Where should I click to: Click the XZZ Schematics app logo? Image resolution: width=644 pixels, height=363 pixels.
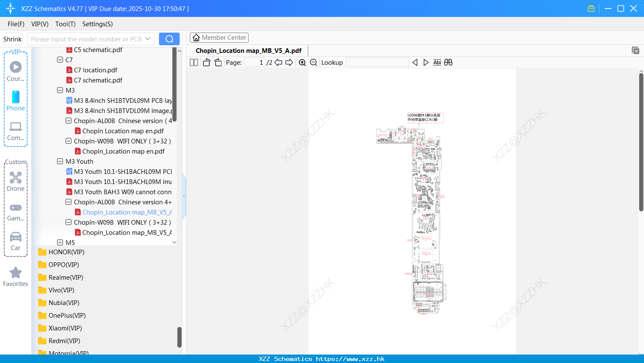(11, 8)
